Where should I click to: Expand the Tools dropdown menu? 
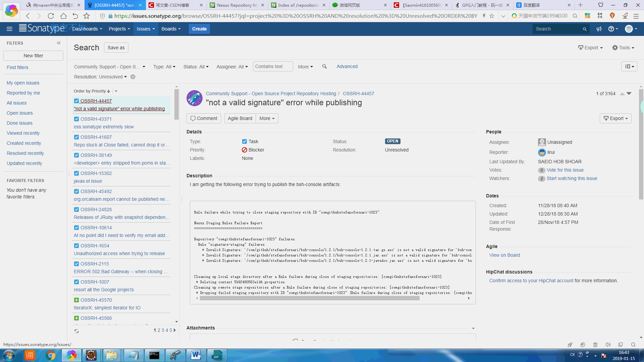(x=623, y=48)
